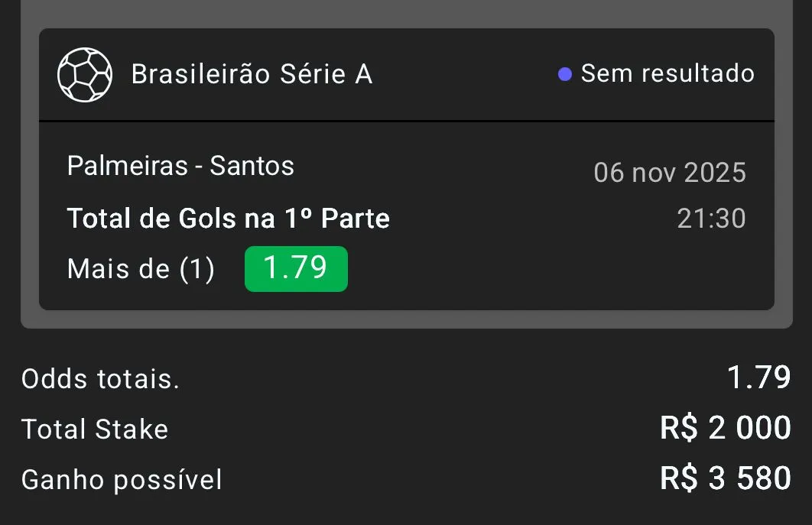This screenshot has height=525, width=812.
Task: Tap the white total odds value 1.79
Action: (x=758, y=378)
